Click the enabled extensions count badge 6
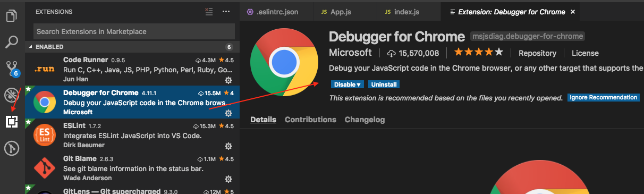 tap(230, 47)
